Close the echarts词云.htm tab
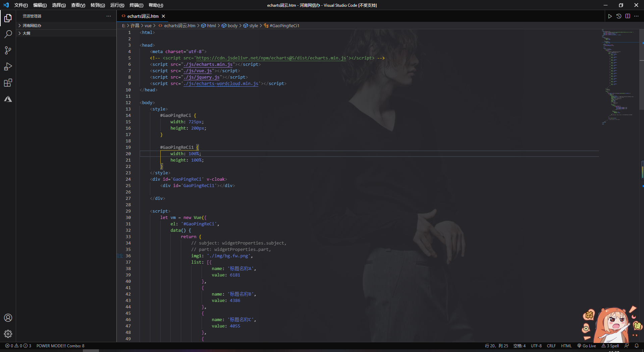The height and width of the screenshot is (352, 644). coord(163,16)
